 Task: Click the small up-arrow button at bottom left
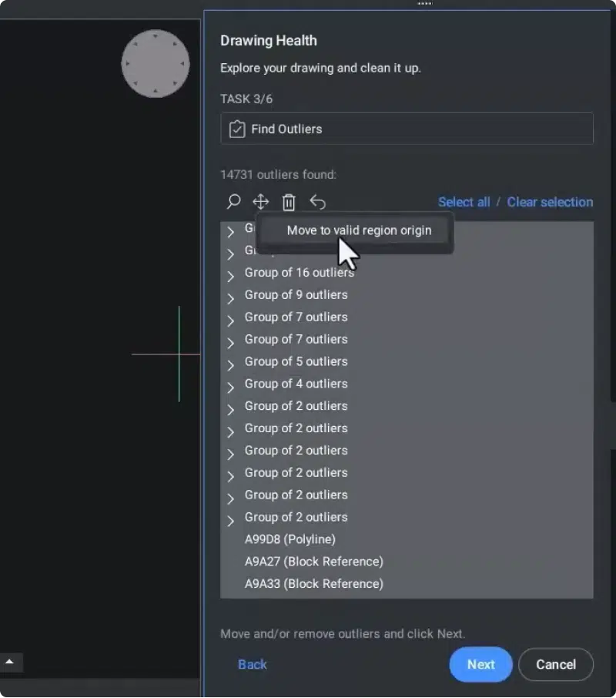pos(10,662)
